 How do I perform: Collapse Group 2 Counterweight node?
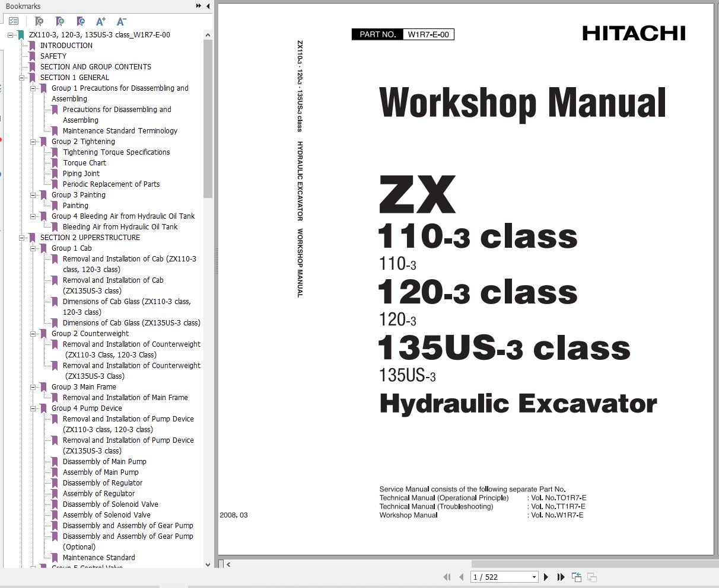pos(33,334)
